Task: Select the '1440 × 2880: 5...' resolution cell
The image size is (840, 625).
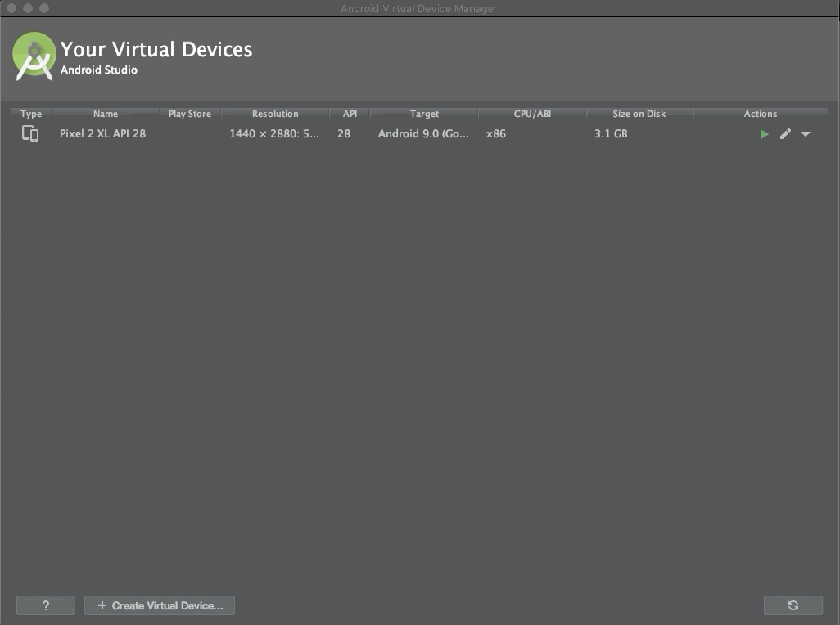Action: coord(274,134)
